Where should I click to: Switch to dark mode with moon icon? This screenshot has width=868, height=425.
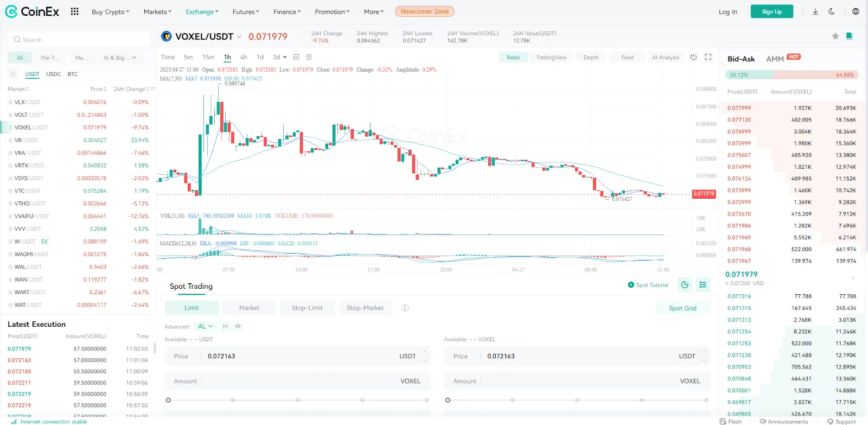point(832,11)
